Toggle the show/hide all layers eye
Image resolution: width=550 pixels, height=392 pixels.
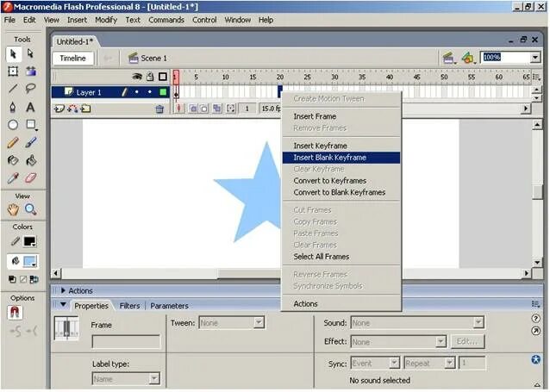click(x=137, y=77)
